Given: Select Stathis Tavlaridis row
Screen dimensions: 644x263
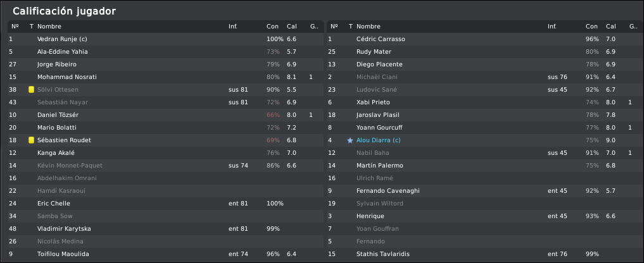Looking at the screenshot, I should 485,254.
